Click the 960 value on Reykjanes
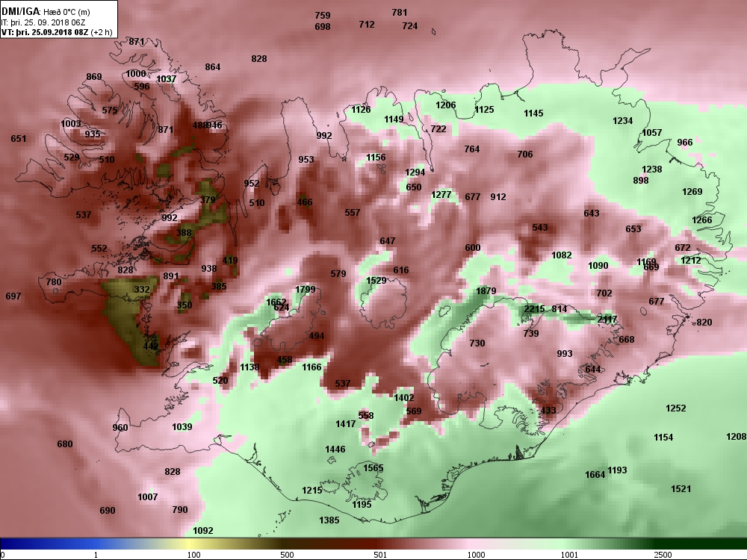 point(120,428)
